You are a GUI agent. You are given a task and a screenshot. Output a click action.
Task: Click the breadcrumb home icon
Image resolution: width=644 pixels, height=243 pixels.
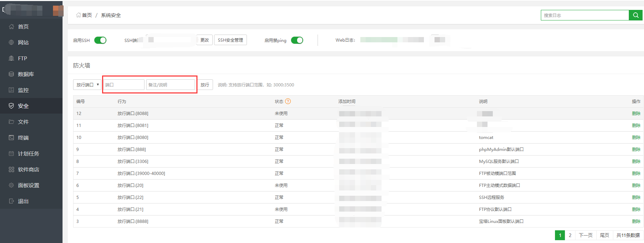(78, 15)
